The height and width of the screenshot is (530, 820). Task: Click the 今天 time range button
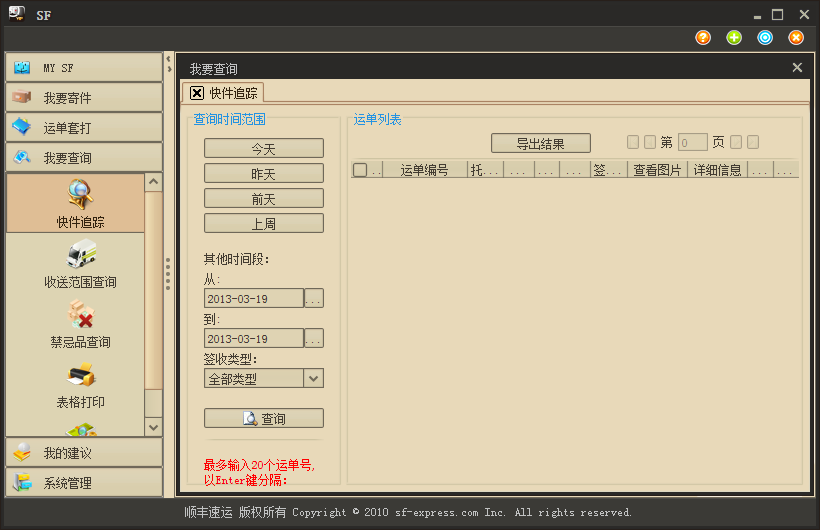[x=264, y=149]
